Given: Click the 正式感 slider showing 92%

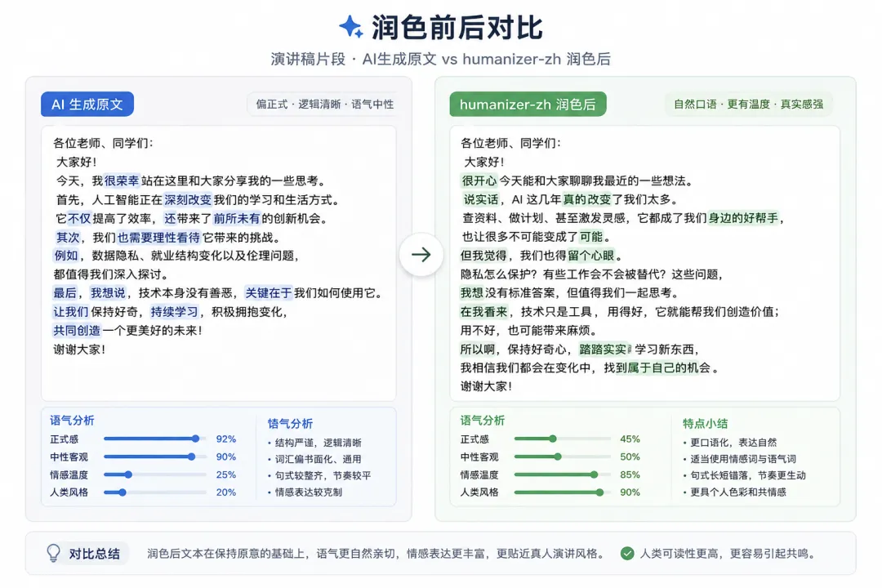Looking at the screenshot, I should pyautogui.click(x=154, y=439).
